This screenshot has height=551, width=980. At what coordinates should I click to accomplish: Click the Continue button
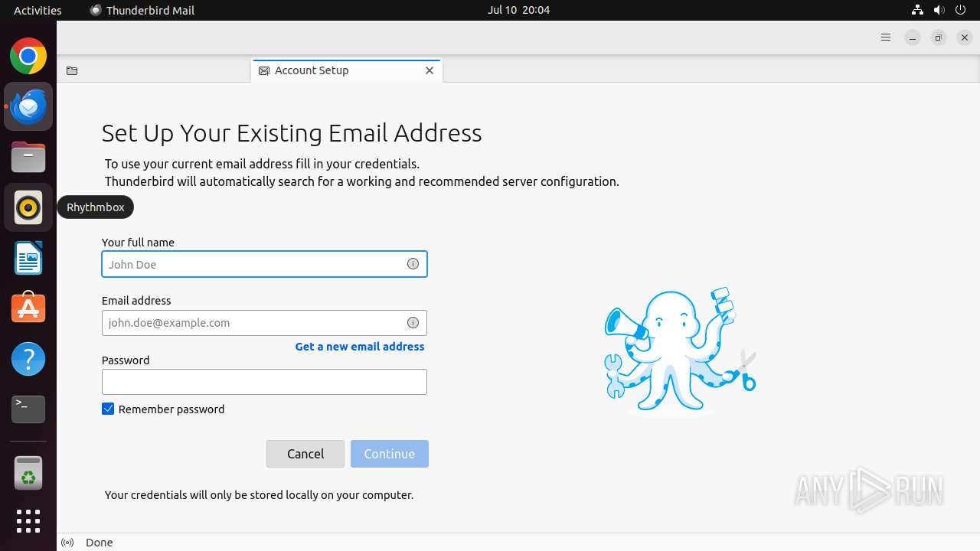pyautogui.click(x=390, y=454)
